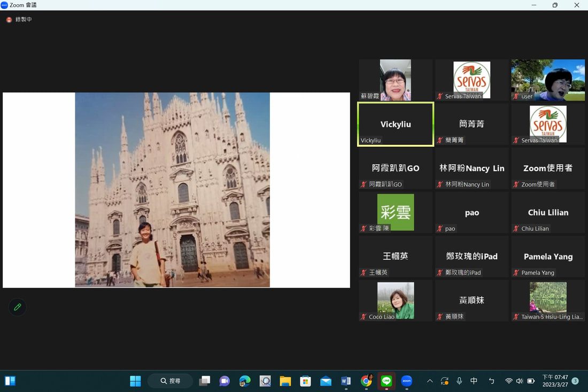
Task: Click the battery icon in system tray
Action: [x=531, y=381]
